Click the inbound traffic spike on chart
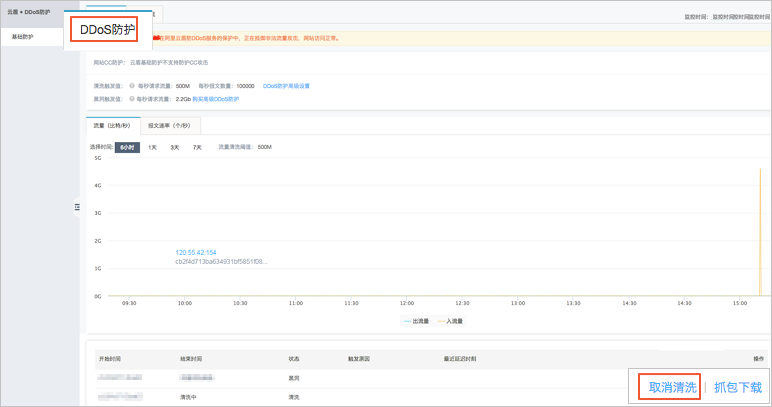 [761, 230]
